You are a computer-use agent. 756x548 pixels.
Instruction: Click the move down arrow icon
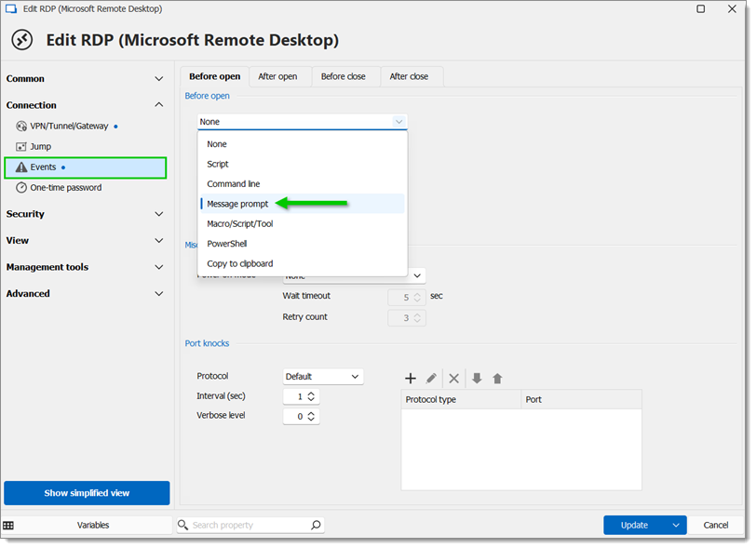[x=477, y=379]
